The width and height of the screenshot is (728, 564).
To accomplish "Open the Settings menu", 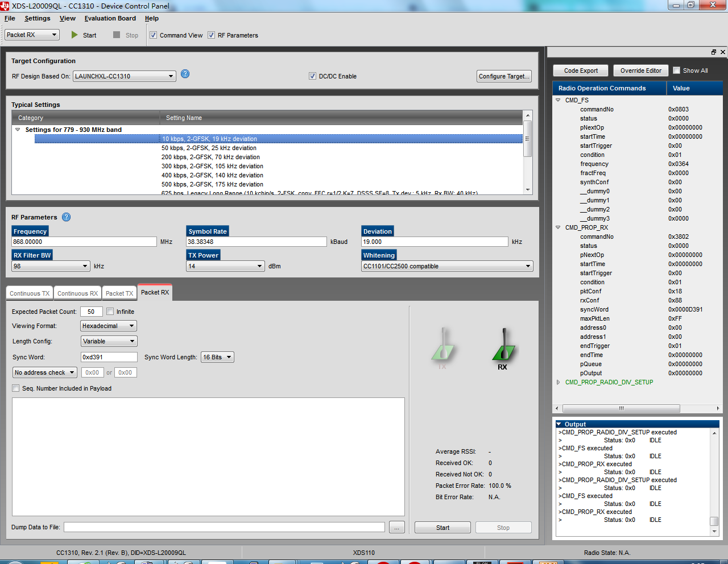I will pos(38,18).
